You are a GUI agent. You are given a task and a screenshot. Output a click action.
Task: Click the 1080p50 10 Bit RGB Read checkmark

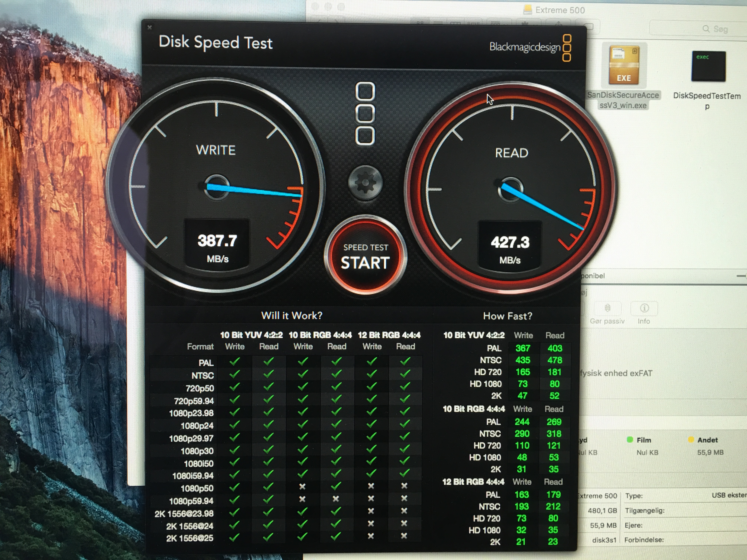336,486
